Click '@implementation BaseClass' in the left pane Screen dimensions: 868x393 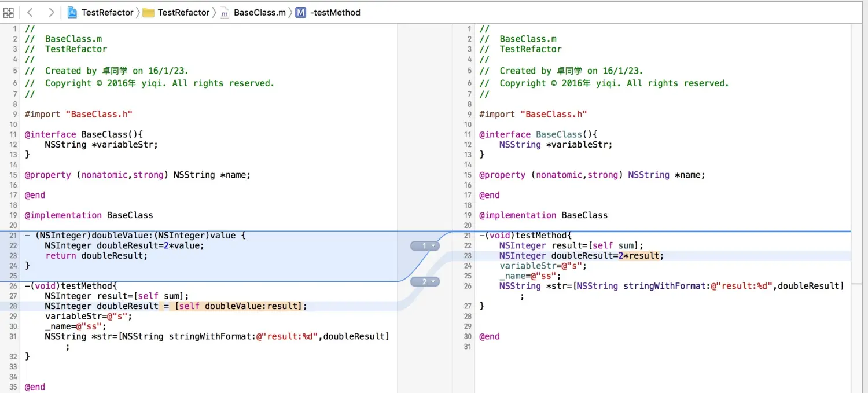pyautogui.click(x=89, y=215)
